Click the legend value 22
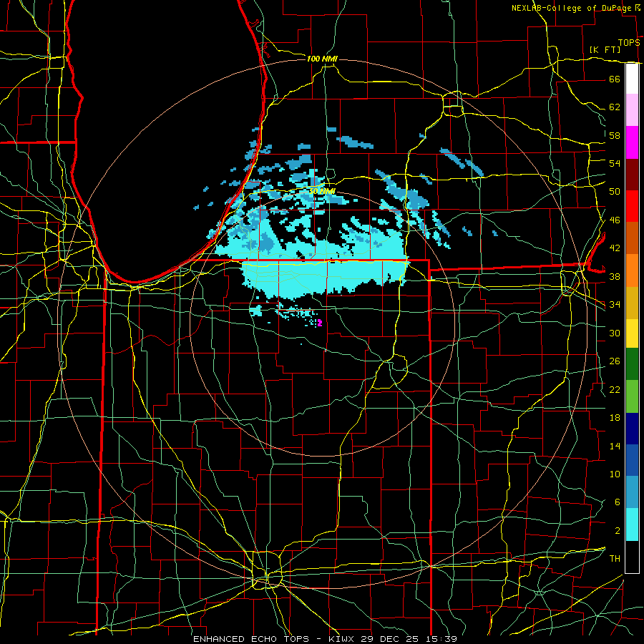The image size is (644, 644). point(615,389)
